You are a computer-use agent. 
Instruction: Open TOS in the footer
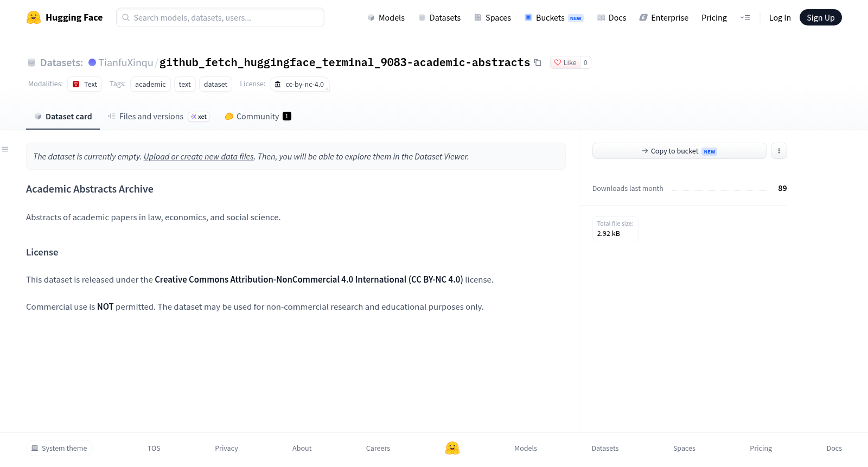[x=154, y=448]
